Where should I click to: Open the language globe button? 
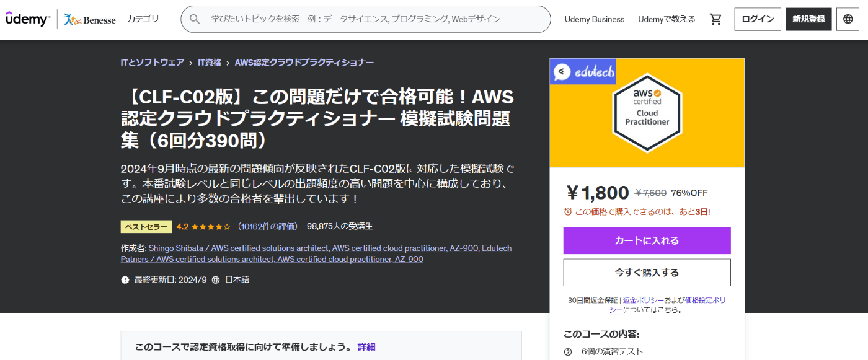(848, 19)
